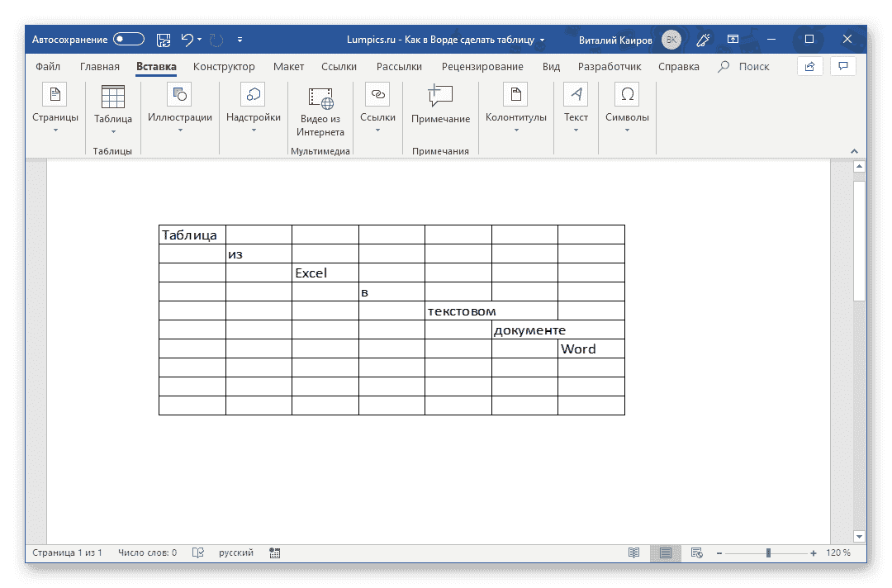892x588 pixels.
Task: Click the Save icon in quick access toolbar
Action: (164, 39)
